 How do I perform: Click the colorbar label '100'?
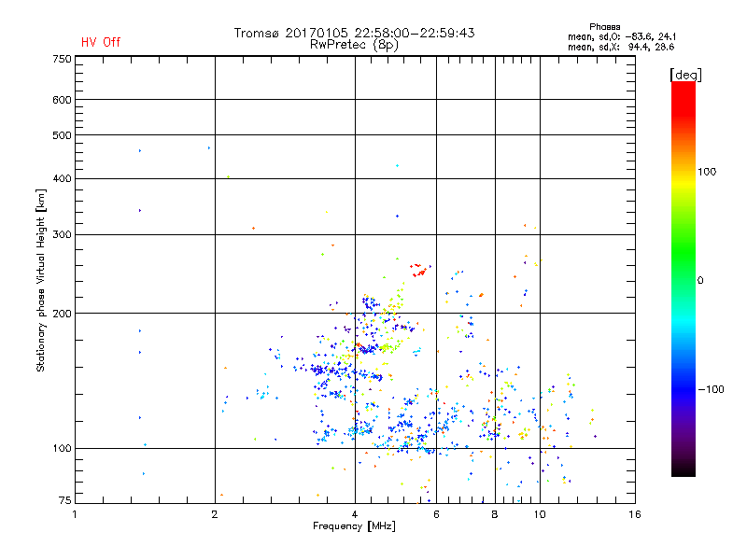coord(707,172)
